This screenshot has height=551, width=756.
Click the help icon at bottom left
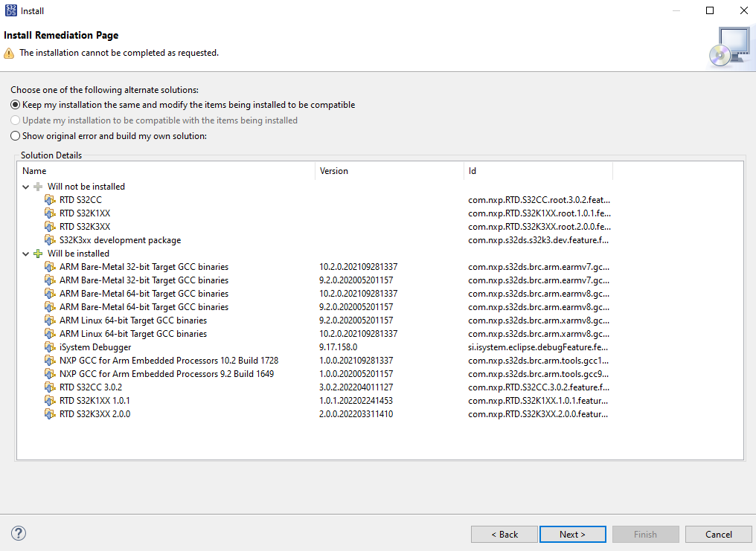[18, 533]
